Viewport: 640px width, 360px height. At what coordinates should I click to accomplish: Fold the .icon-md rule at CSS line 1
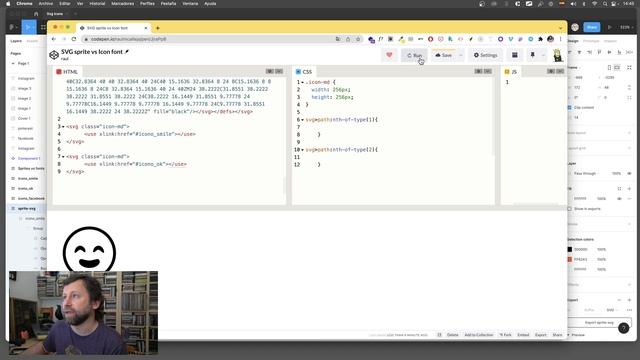click(x=302, y=82)
